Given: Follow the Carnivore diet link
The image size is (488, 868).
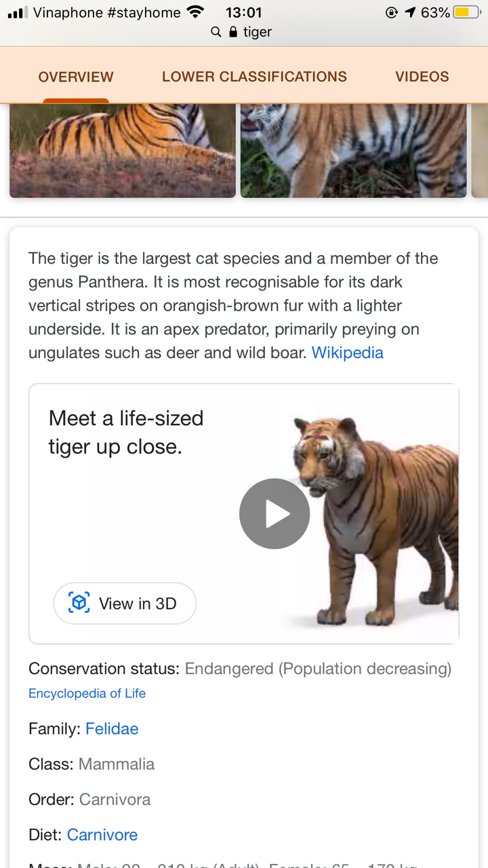Looking at the screenshot, I should click(x=102, y=835).
